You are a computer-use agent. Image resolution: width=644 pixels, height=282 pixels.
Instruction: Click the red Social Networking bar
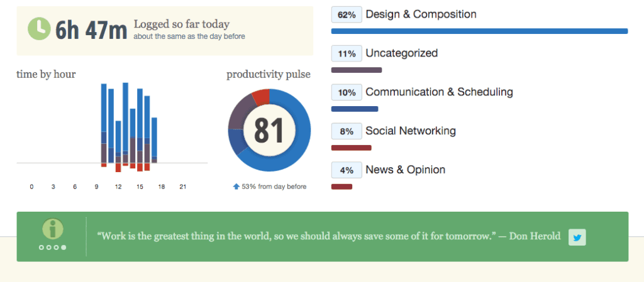pyautogui.click(x=351, y=148)
